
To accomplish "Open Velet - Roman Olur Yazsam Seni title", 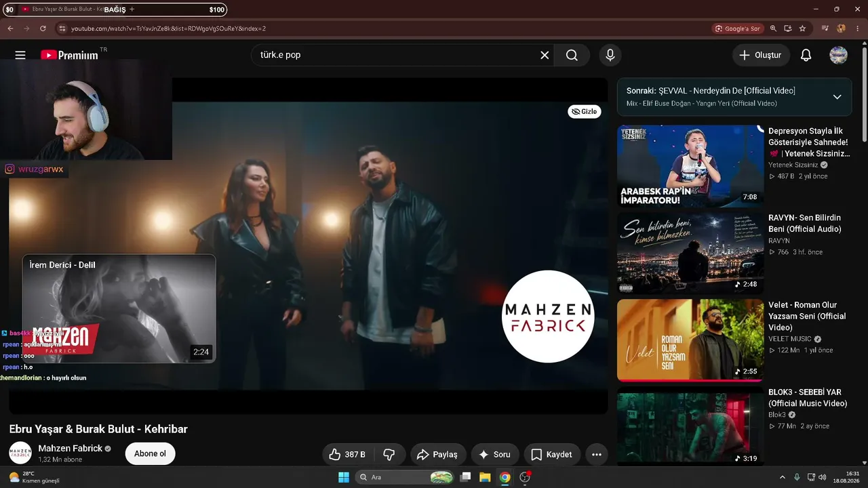I will (807, 316).
